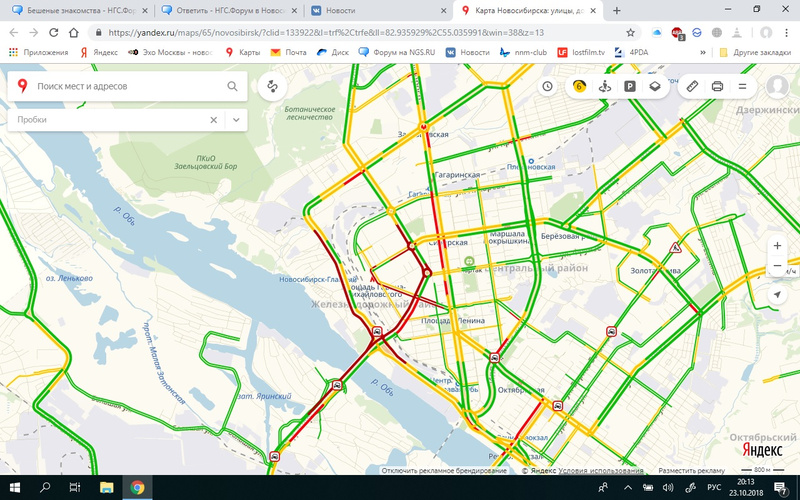The width and height of the screenshot is (800, 500).
Task: Open the traffic time clock icon
Action: coord(547,86)
